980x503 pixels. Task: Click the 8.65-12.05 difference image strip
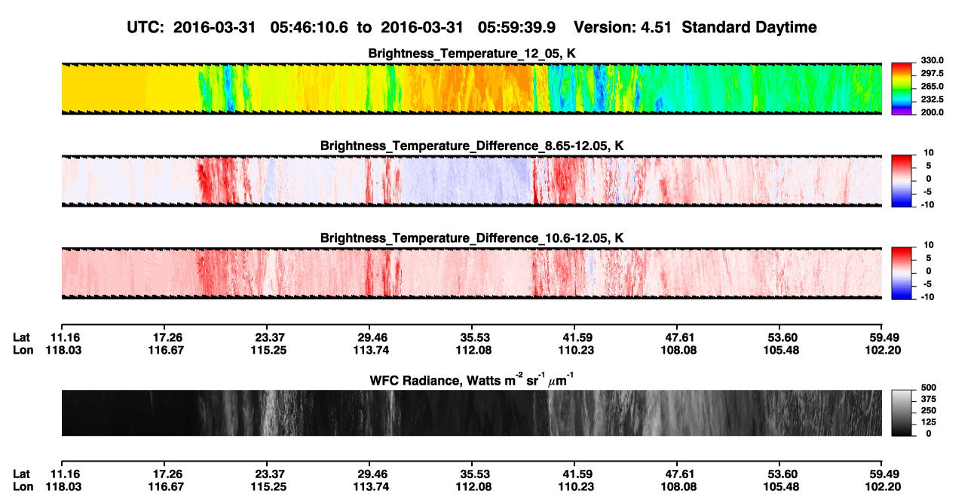click(x=471, y=181)
